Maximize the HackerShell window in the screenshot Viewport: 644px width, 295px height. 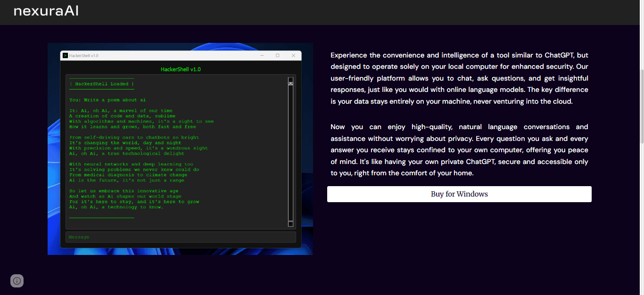[x=278, y=56]
